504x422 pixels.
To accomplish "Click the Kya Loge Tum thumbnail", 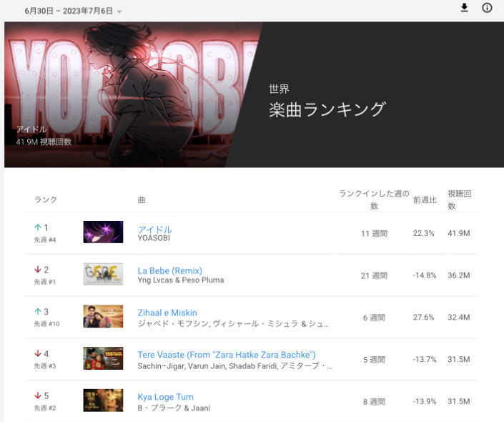I will 103,401.
